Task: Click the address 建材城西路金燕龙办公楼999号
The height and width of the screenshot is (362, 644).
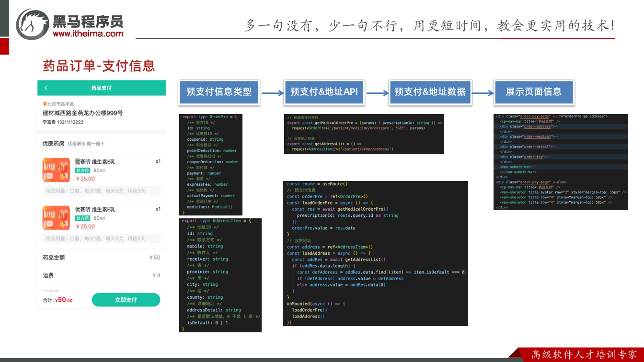Action: pos(82,113)
